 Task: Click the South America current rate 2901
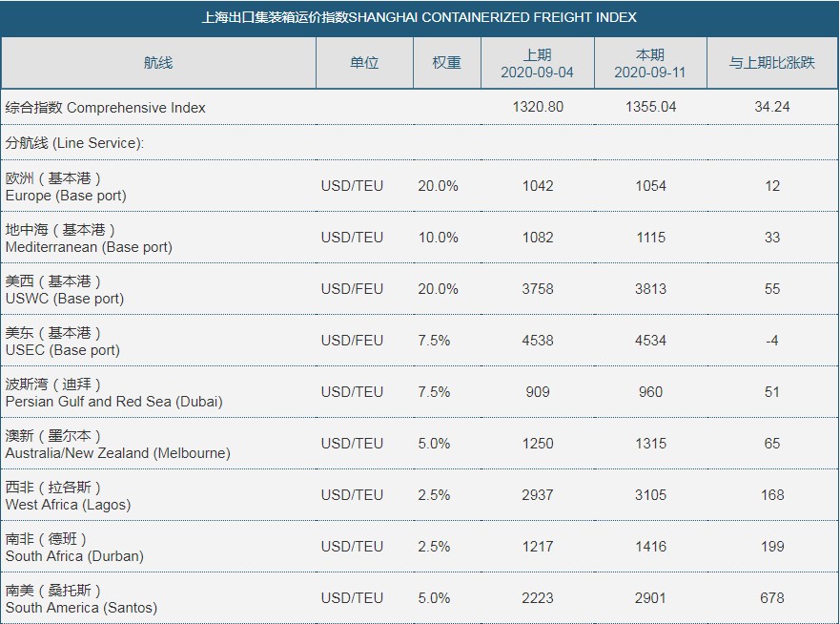tap(650, 598)
